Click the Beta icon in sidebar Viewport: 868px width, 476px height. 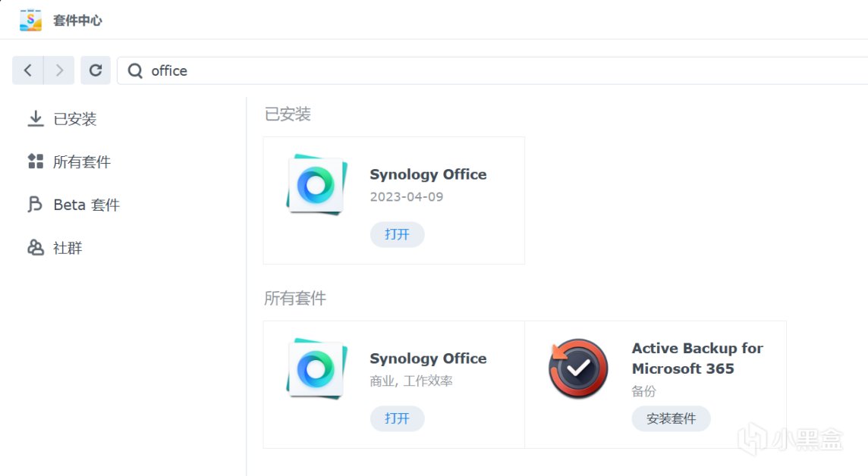(35, 205)
